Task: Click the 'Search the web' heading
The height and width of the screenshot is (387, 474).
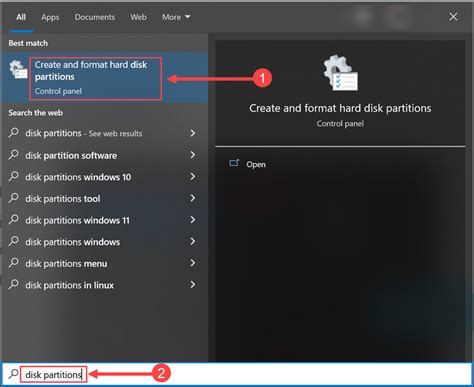Action: click(36, 113)
